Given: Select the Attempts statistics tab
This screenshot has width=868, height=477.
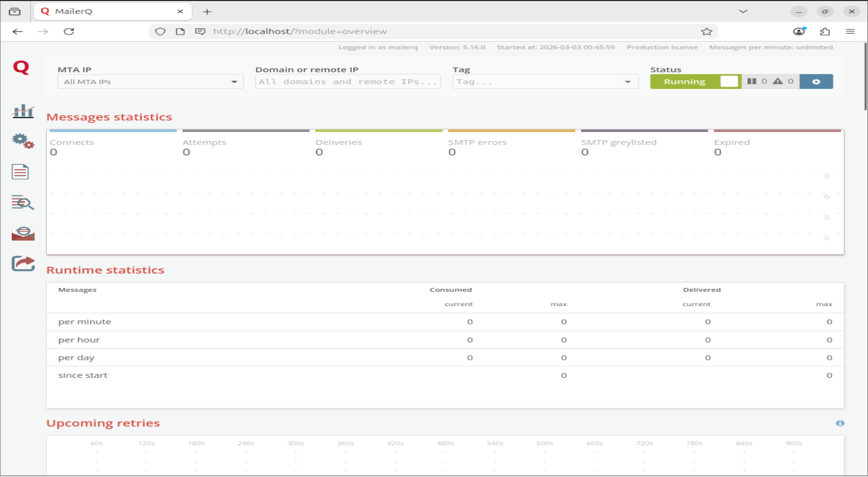Looking at the screenshot, I should [246, 143].
